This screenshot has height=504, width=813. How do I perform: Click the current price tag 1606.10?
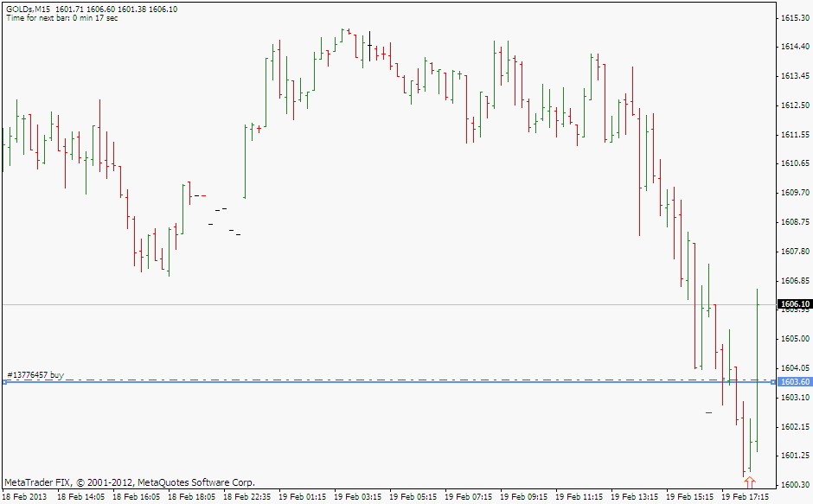794,304
